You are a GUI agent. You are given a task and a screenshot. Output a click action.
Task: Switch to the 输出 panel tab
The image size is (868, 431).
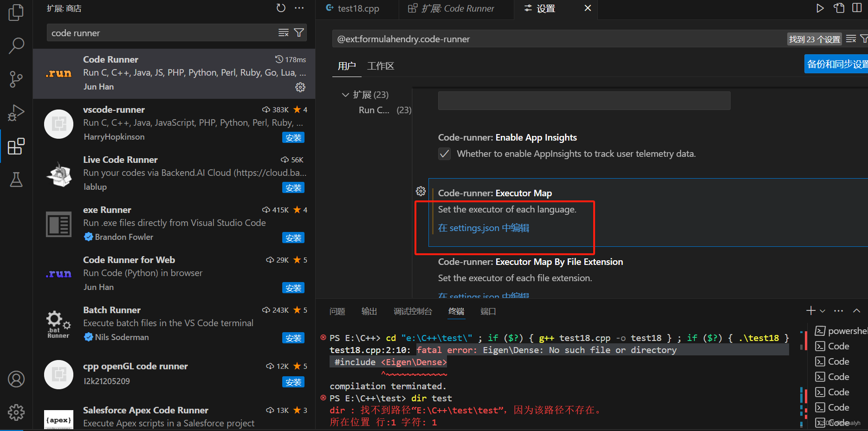point(369,311)
